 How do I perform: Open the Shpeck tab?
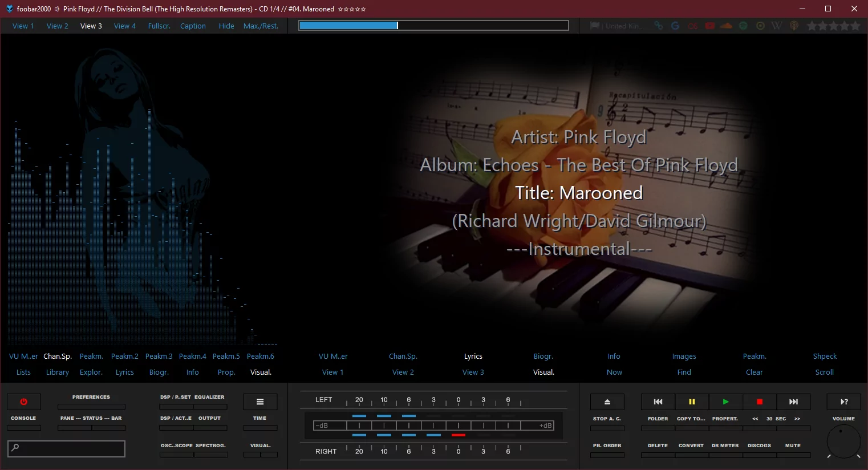825,356
